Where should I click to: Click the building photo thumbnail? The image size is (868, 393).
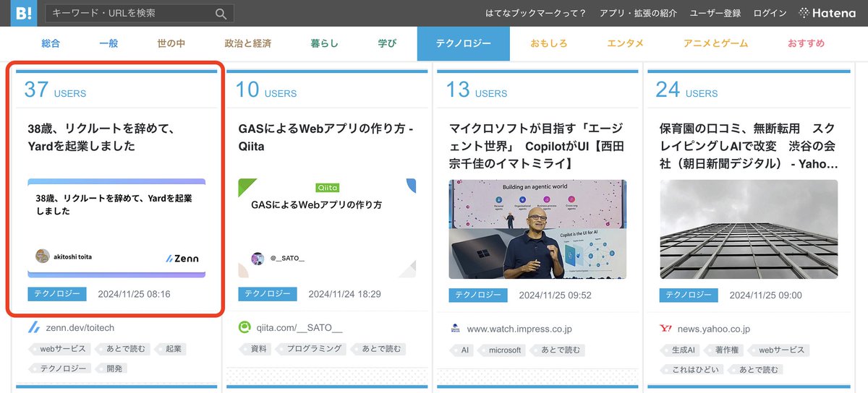point(748,229)
